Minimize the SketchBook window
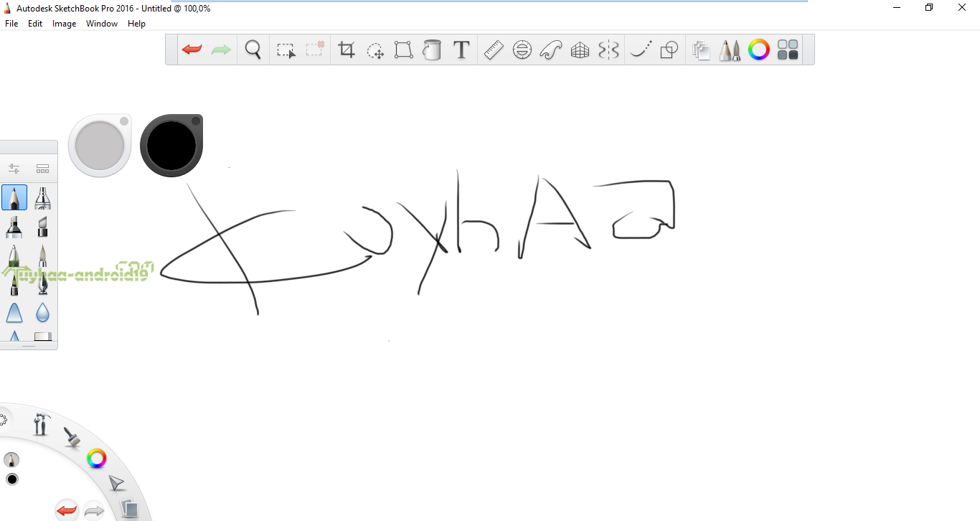The width and height of the screenshot is (980, 521). pyautogui.click(x=897, y=7)
